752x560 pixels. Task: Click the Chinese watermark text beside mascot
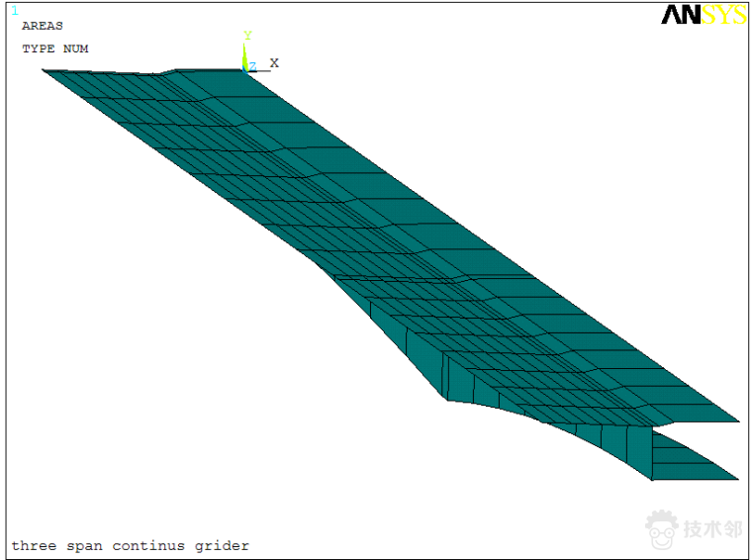[x=712, y=529]
